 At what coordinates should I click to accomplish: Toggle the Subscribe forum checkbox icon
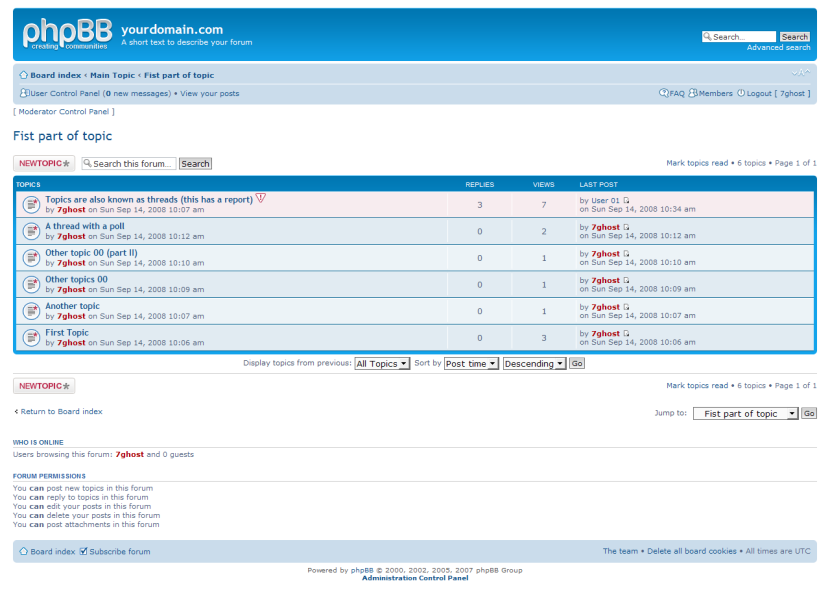click(83, 551)
